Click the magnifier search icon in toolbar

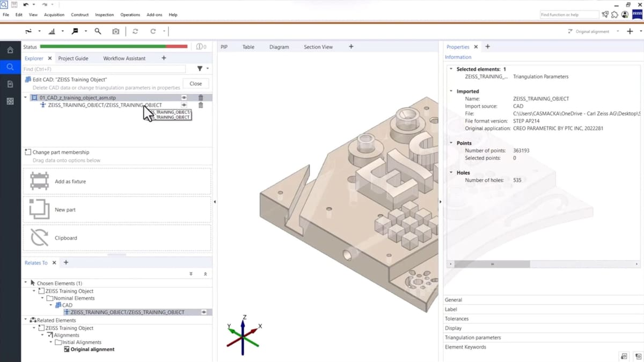pyautogui.click(x=98, y=32)
